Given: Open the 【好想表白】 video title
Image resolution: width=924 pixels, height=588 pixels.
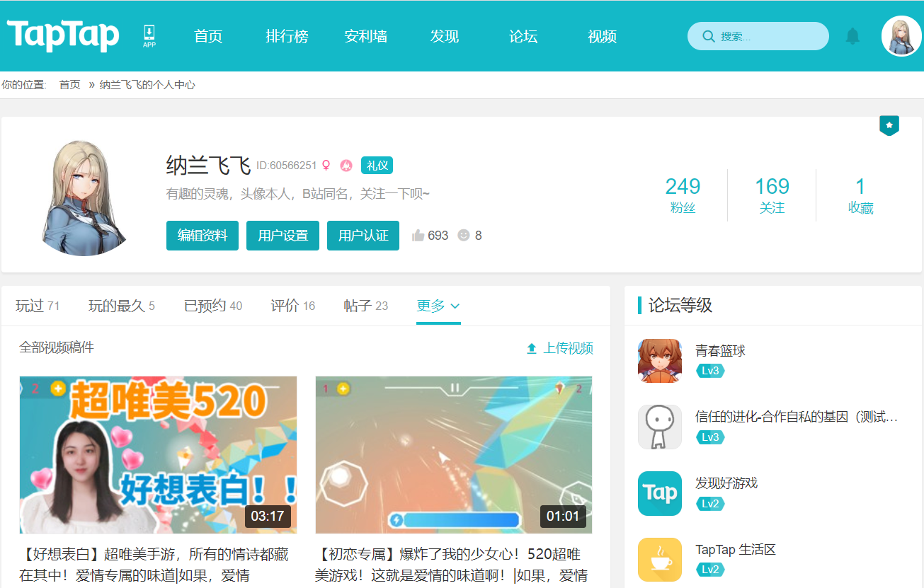Looking at the screenshot, I should point(154,565).
